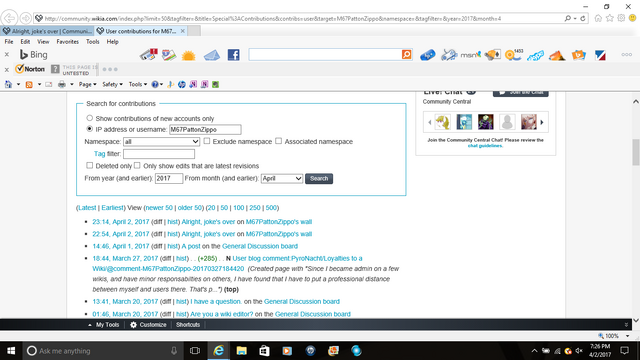Open File Explorer from the taskbar

click(x=241, y=351)
